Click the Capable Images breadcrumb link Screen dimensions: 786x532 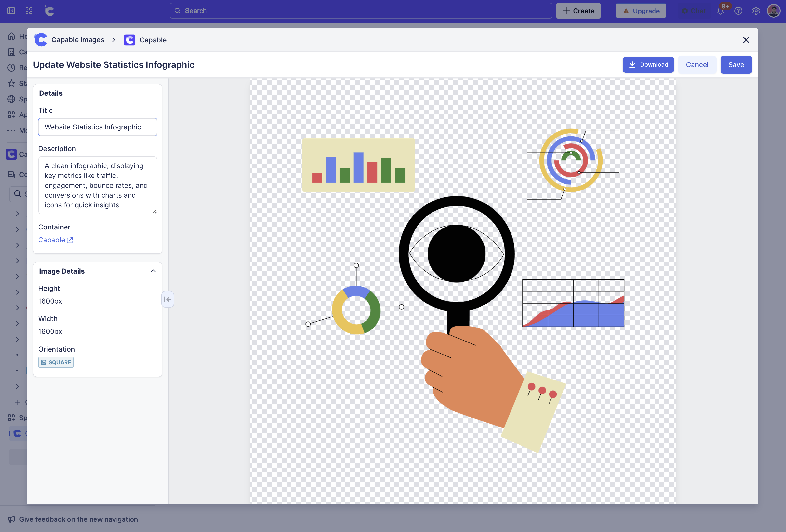(78, 40)
